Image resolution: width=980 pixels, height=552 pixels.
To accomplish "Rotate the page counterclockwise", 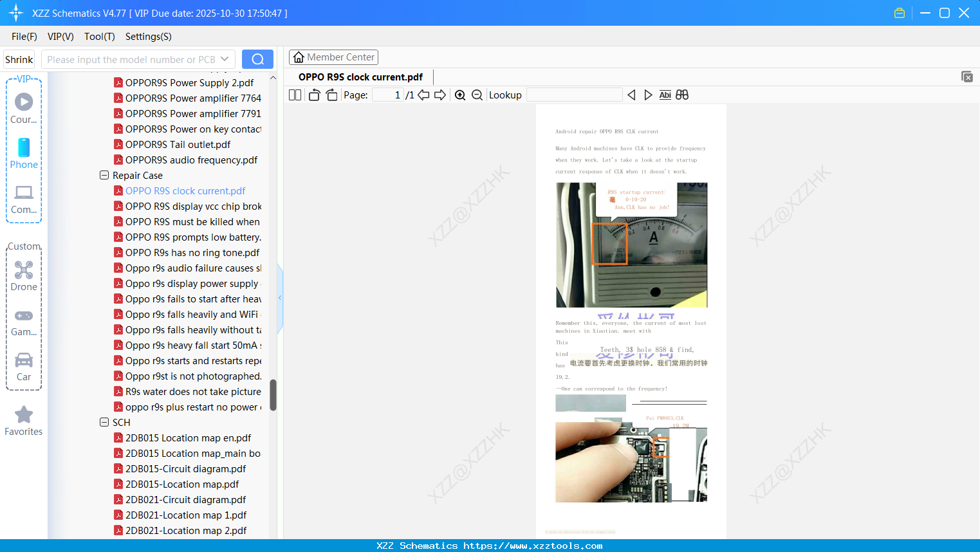I will tap(314, 95).
